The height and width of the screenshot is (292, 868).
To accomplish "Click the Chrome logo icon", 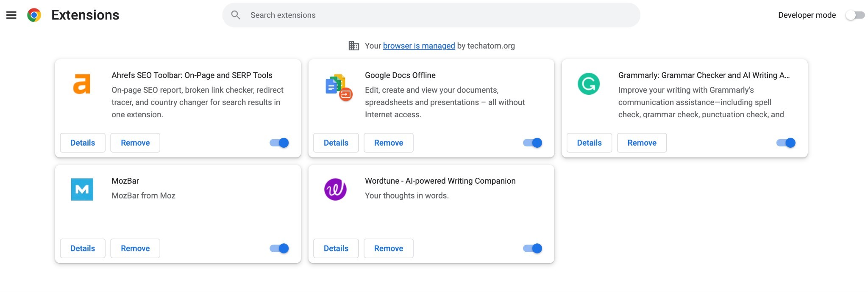I will (34, 15).
